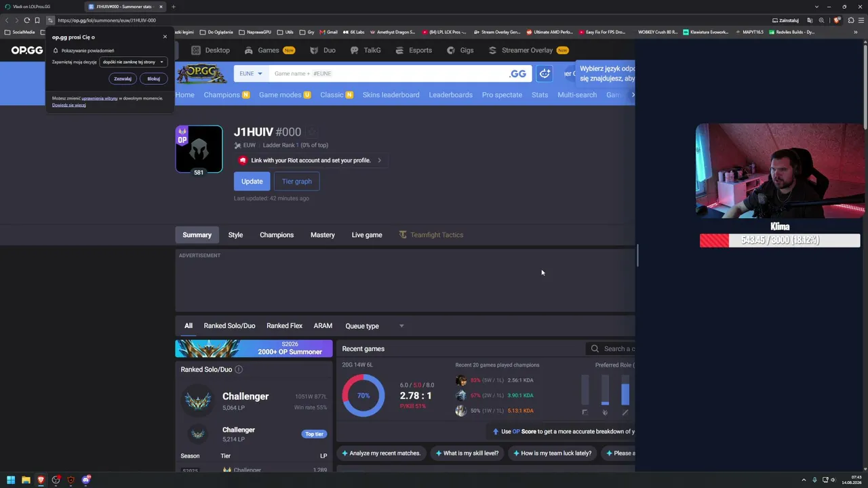This screenshot has height=488, width=868.
Task: Open site settings icon in address bar
Action: [50, 20]
